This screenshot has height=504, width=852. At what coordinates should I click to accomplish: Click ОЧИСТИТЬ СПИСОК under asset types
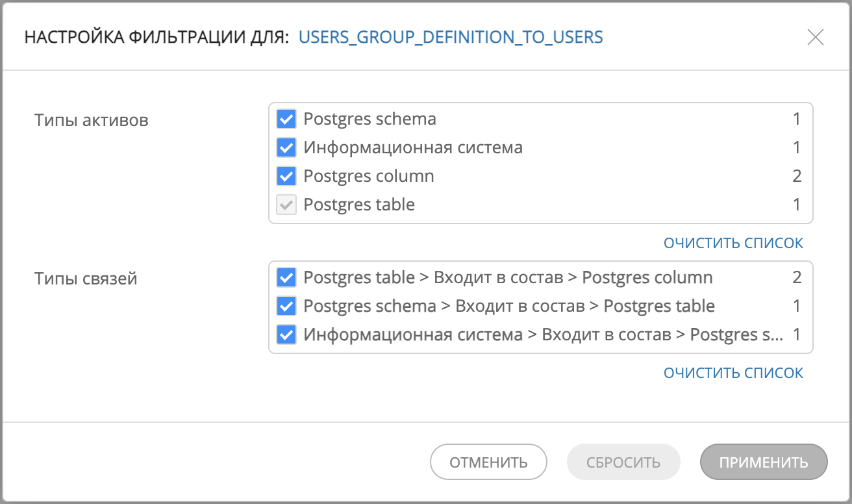(734, 242)
